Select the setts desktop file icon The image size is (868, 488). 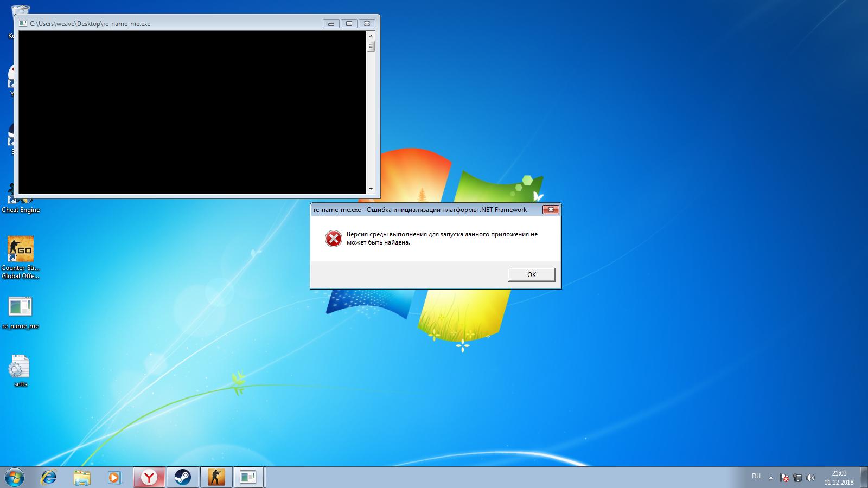point(21,371)
